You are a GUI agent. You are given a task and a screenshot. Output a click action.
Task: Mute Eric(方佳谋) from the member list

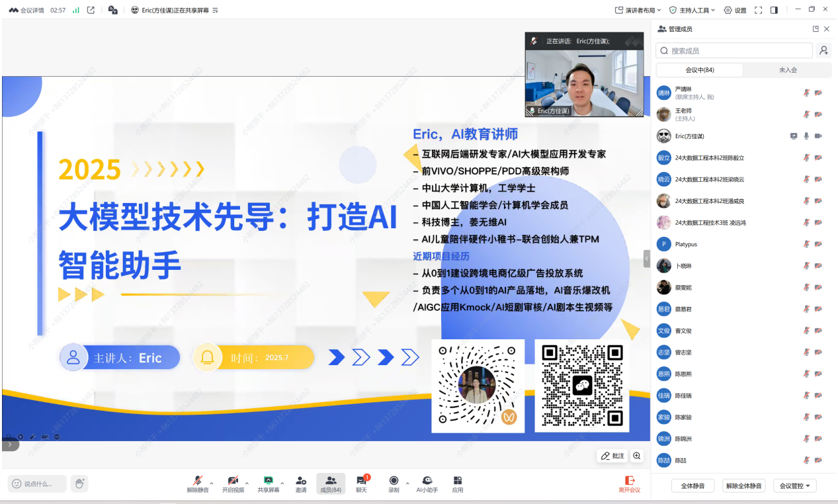click(806, 136)
